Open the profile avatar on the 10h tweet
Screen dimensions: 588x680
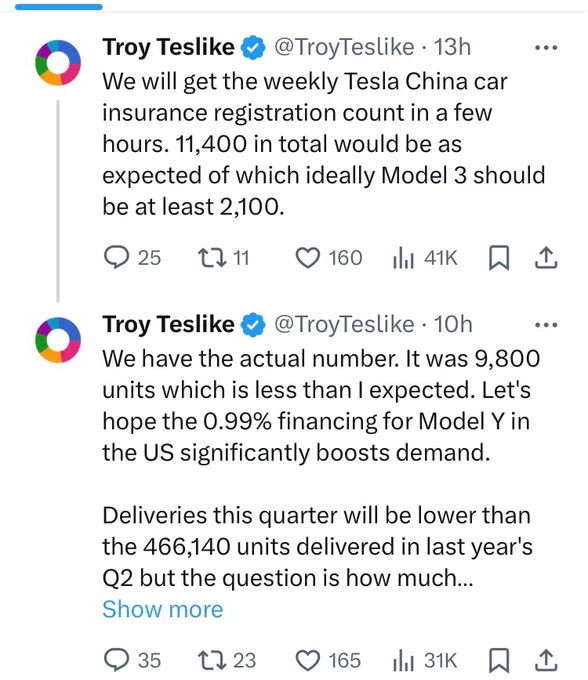58,340
